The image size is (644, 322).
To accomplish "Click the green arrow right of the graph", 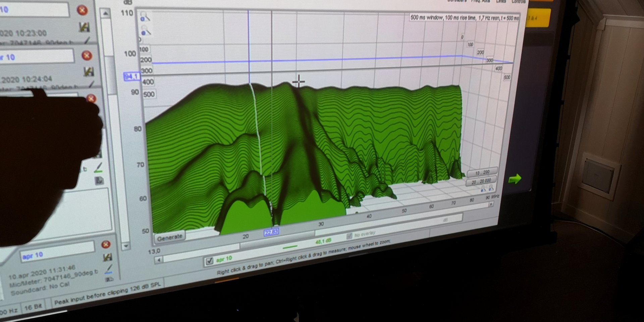I will point(515,179).
